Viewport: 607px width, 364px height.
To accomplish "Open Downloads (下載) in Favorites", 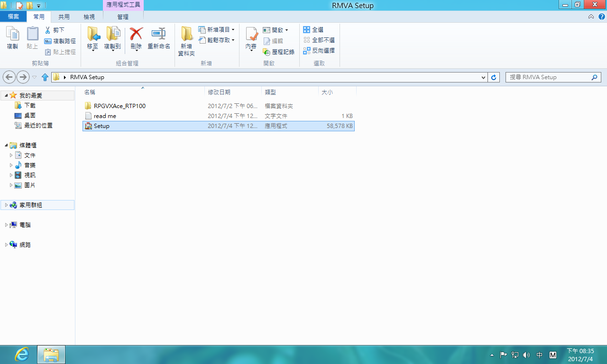I will pos(30,106).
